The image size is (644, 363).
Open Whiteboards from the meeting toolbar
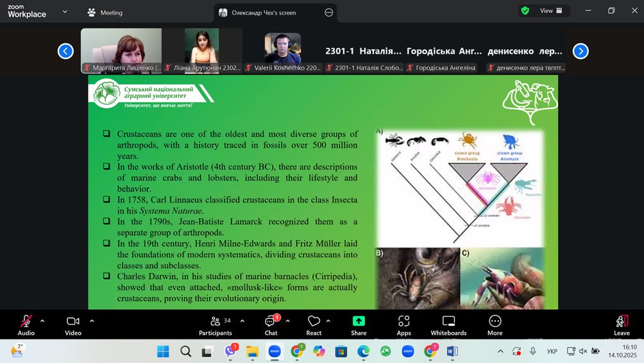[448, 324]
